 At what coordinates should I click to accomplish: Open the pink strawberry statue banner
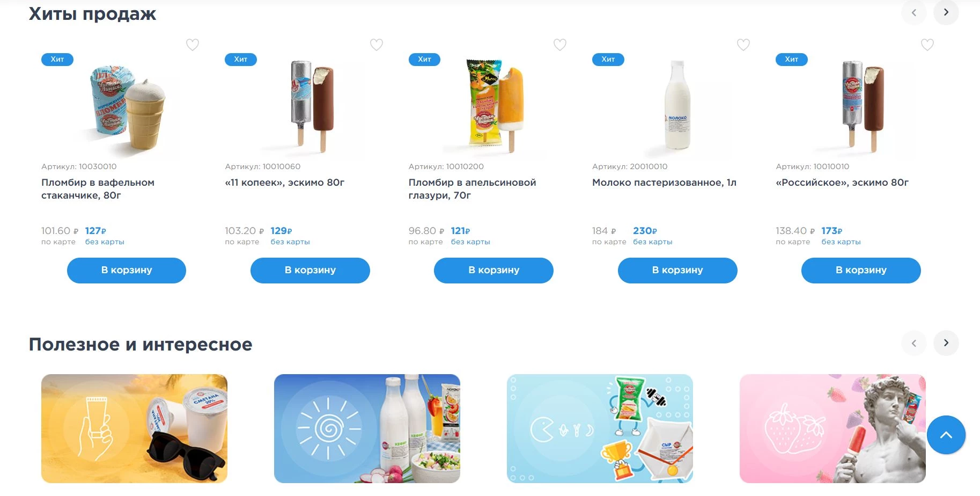point(832,428)
